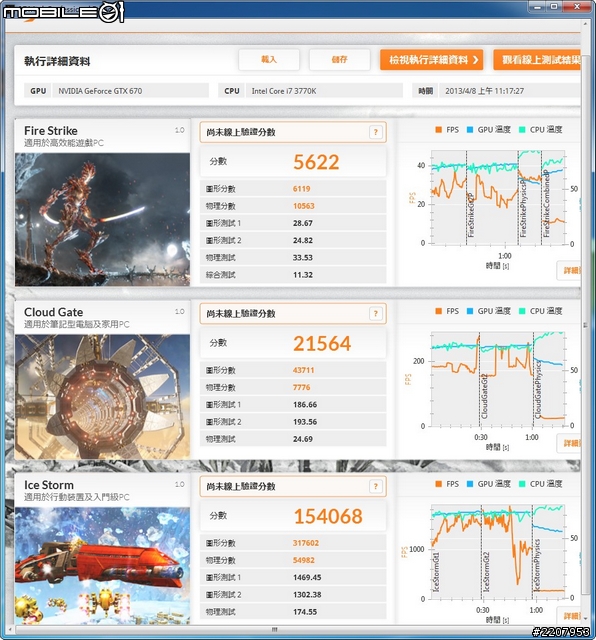Screen dimensions: 596x640
Task: Click the 儲存 (Save) button
Action: coord(340,60)
